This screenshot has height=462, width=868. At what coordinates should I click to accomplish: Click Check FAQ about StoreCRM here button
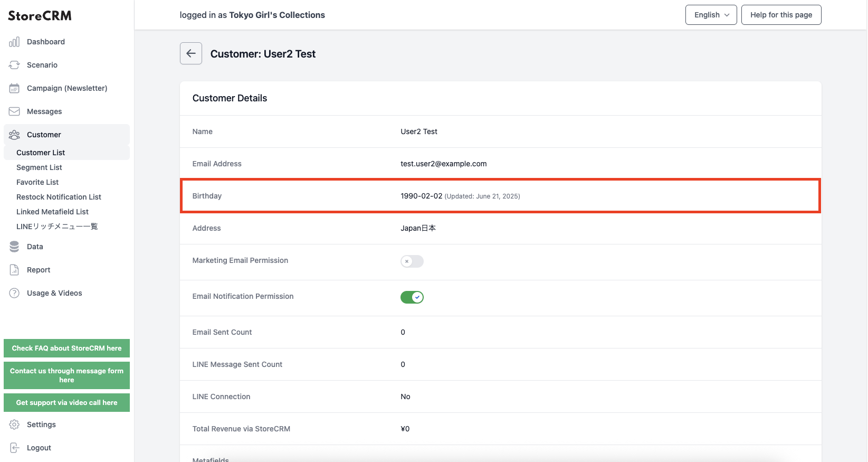(66, 348)
